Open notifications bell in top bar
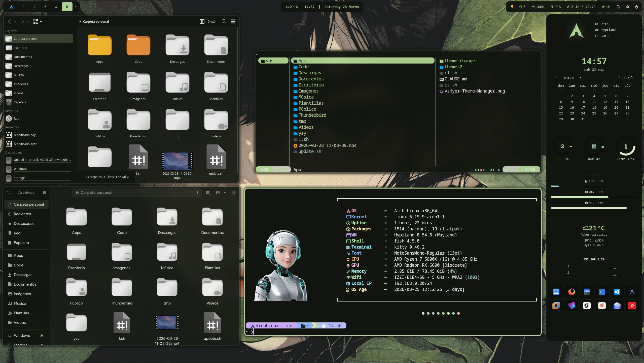Image resolution: width=644 pixels, height=363 pixels. pos(618,7)
